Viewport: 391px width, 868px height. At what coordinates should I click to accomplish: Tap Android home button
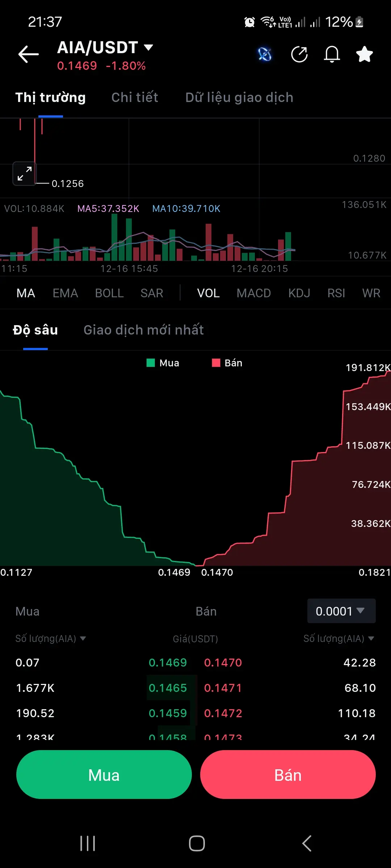[197, 843]
